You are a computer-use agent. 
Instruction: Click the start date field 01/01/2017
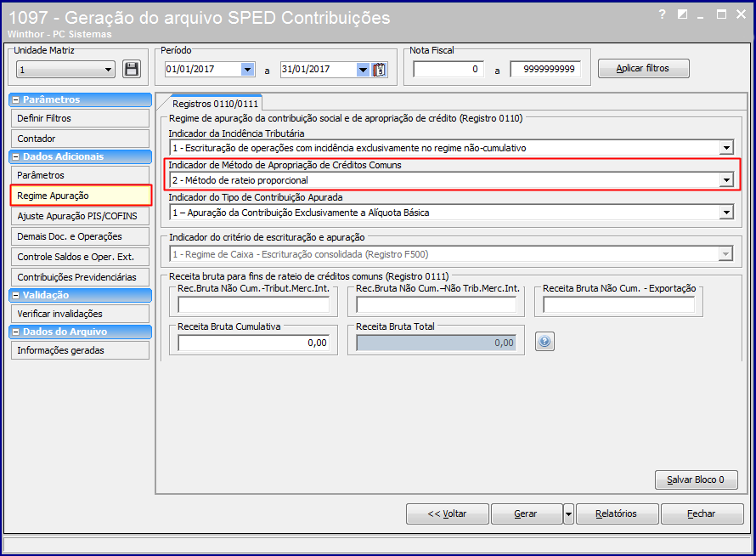point(203,70)
